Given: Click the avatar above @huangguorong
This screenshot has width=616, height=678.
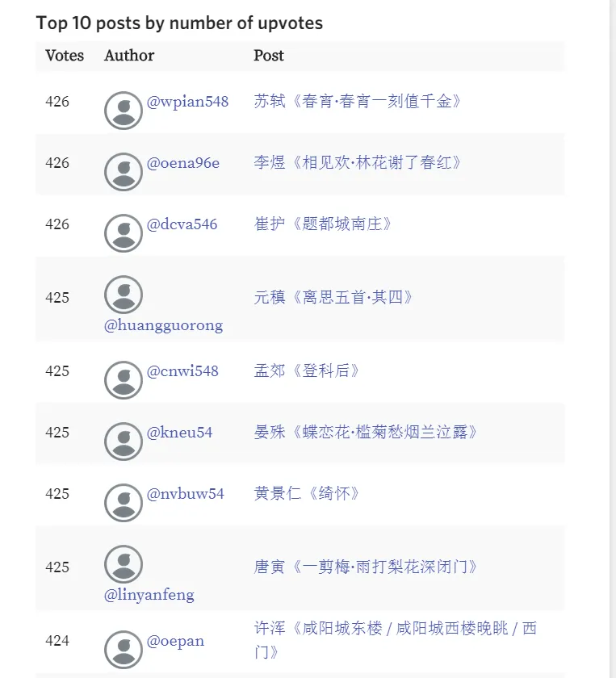Looking at the screenshot, I should point(124,295).
